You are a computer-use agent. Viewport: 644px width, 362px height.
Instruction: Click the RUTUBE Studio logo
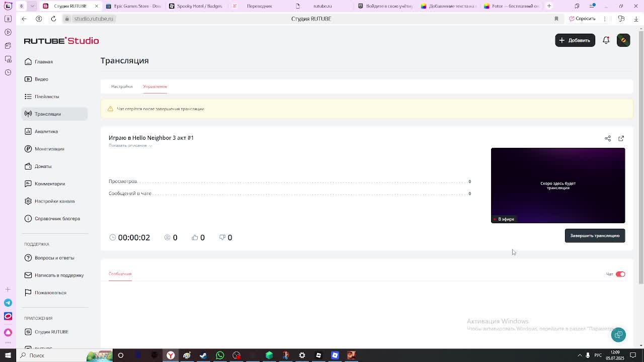tap(61, 41)
